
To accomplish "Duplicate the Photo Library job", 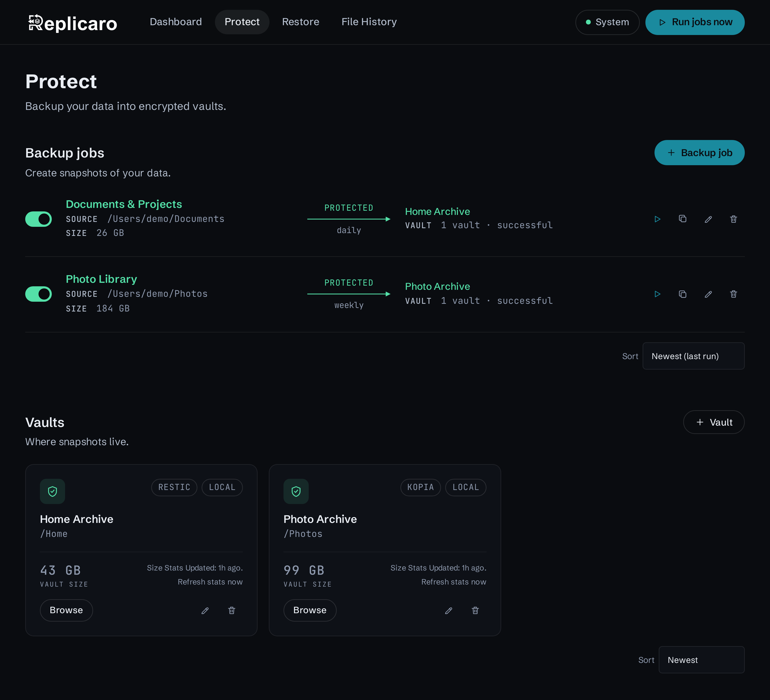I will pyautogui.click(x=682, y=294).
